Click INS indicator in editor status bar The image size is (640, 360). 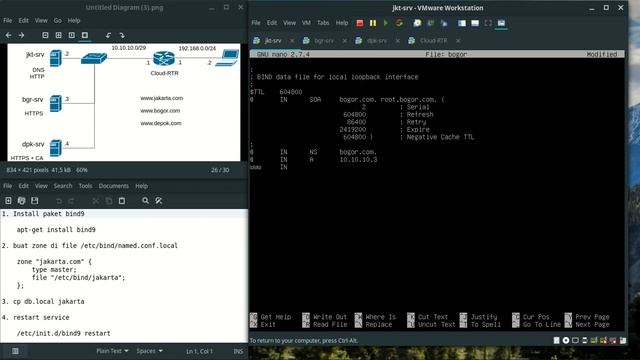pos(238,351)
